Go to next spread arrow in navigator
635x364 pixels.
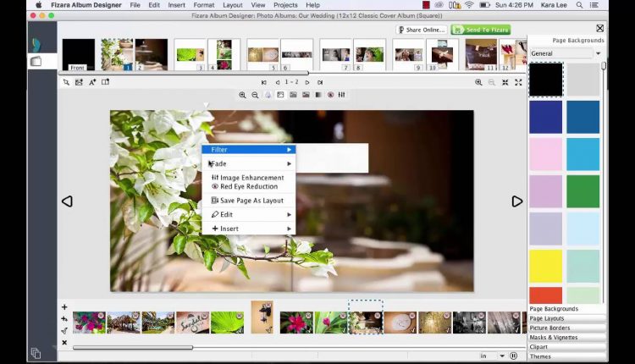[307, 82]
